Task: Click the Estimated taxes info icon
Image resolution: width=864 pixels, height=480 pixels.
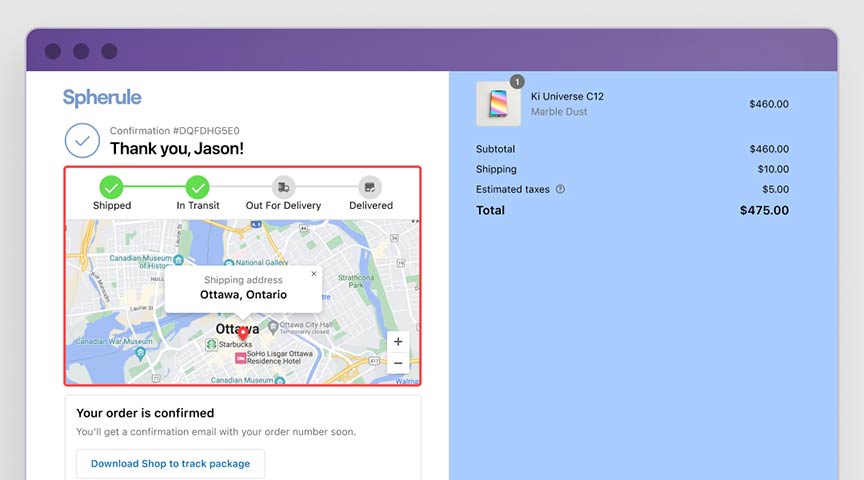Action: 560,189
